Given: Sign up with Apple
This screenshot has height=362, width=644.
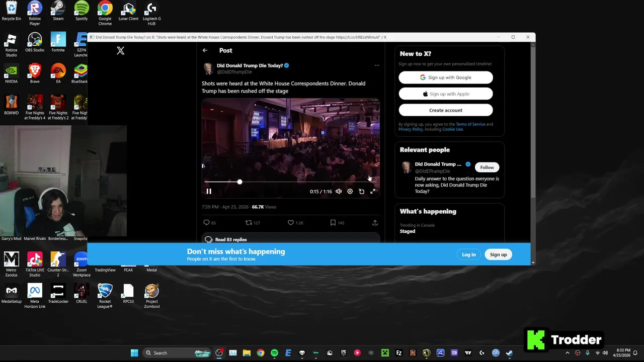Looking at the screenshot, I should coord(446,94).
